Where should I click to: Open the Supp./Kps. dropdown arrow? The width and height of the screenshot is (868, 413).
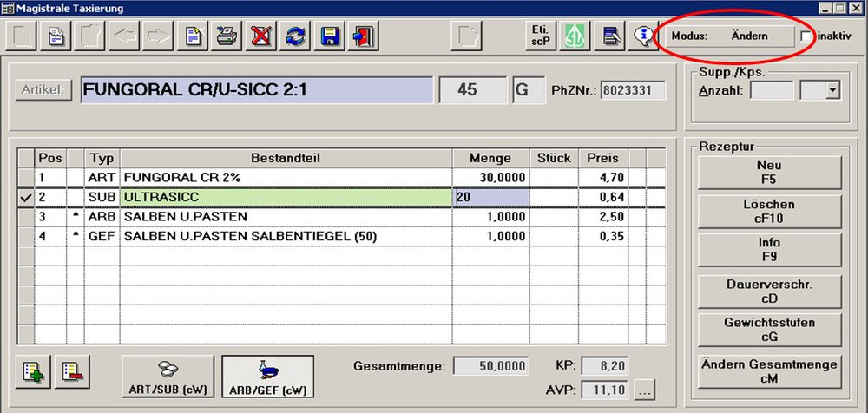(x=833, y=90)
